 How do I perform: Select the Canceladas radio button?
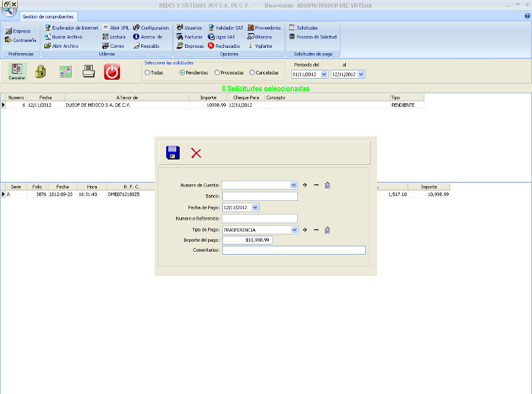pos(252,73)
